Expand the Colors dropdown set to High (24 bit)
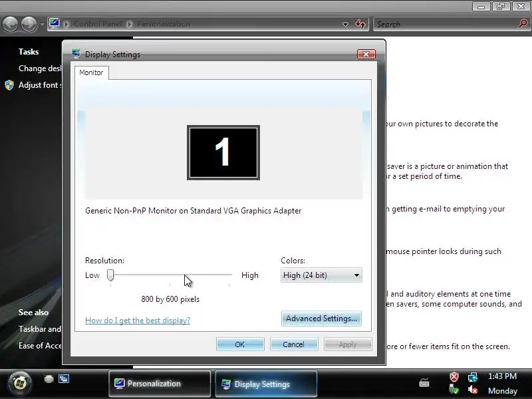This screenshot has height=399, width=532. pyautogui.click(x=321, y=275)
